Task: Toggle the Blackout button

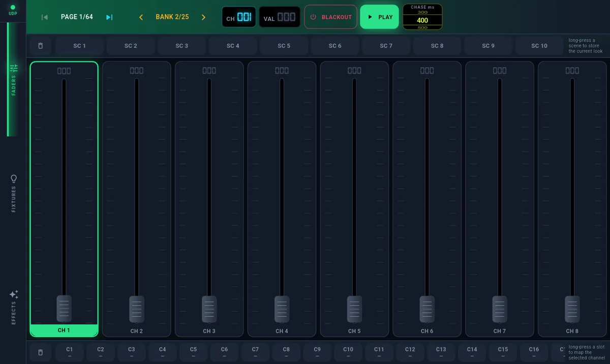Action: point(331,17)
